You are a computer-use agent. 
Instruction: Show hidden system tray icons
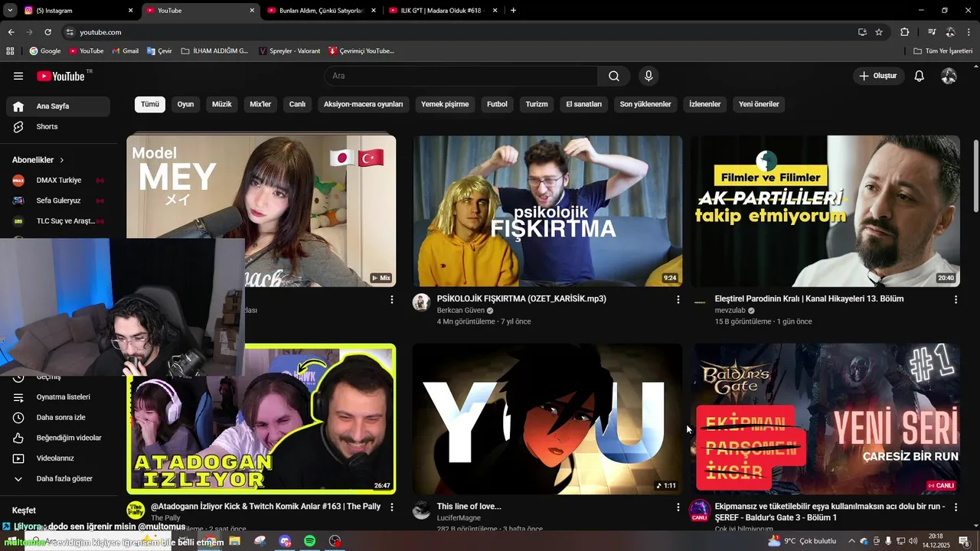(851, 541)
